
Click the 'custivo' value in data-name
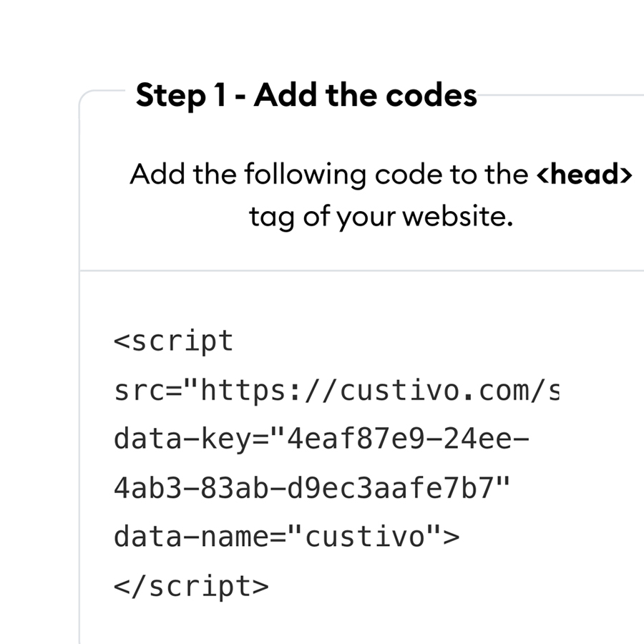[x=365, y=537]
